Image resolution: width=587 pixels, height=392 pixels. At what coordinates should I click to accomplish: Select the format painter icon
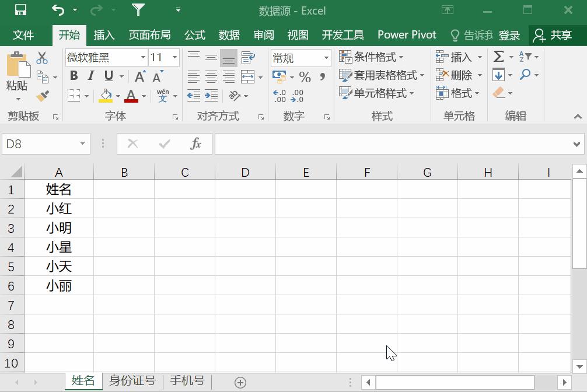coord(43,96)
